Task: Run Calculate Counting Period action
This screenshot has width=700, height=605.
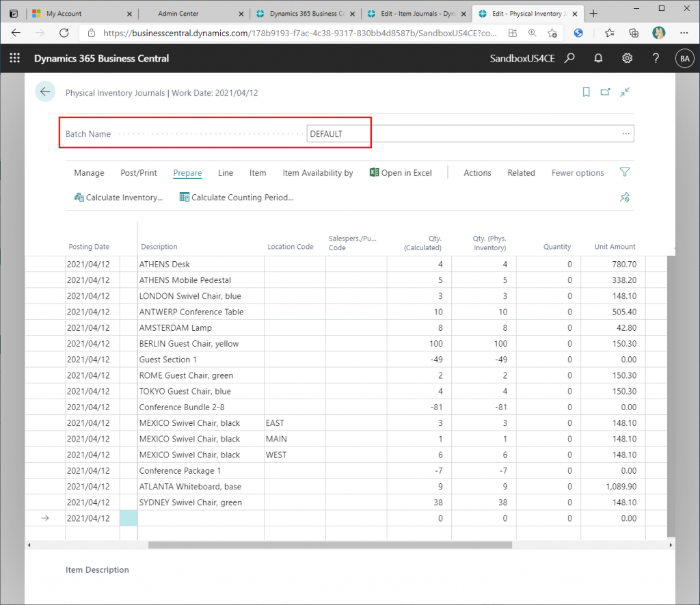Action: [x=237, y=198]
